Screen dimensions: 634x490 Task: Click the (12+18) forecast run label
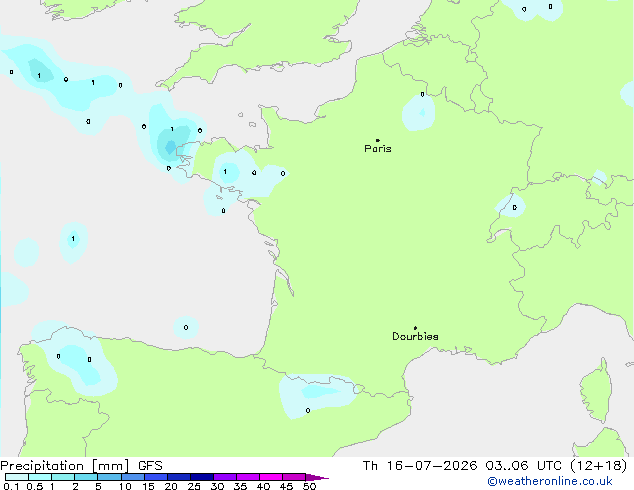pyautogui.click(x=598, y=466)
